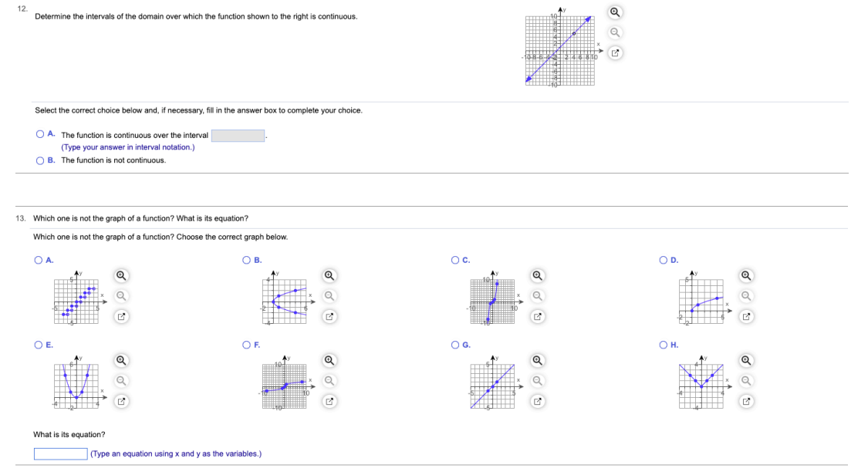Zoom out on the question 12 graph
The image size is (868, 475).
coord(614,32)
